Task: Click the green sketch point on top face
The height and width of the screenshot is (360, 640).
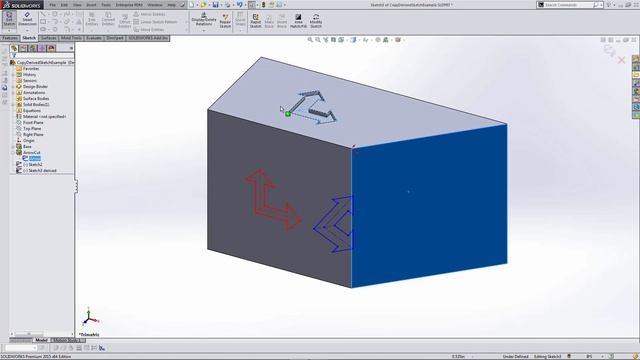Action: pos(288,114)
